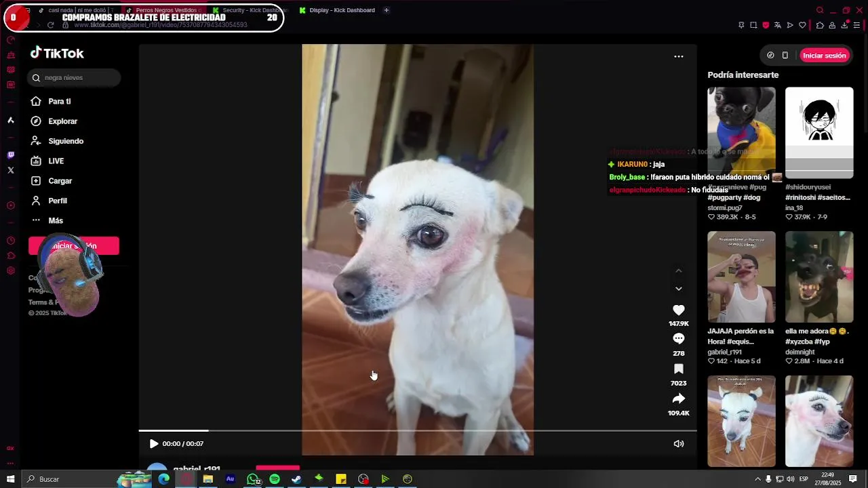Open the #shidouryusei anime drawing thumbnail

819,133
